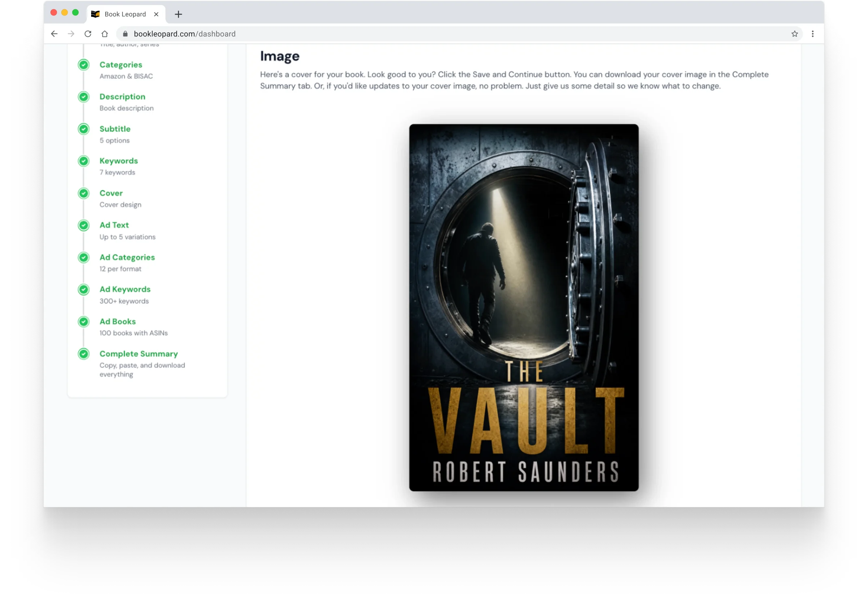
Task: Select the Cover step
Action: (111, 193)
